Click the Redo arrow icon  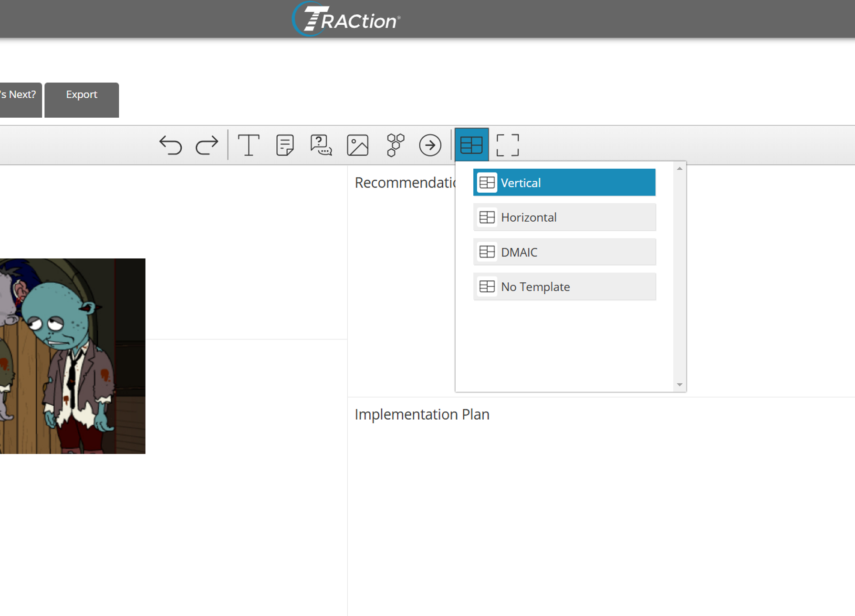207,145
